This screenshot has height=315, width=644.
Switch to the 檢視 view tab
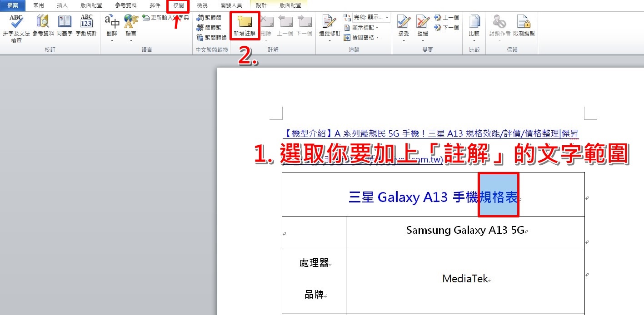pos(202,5)
